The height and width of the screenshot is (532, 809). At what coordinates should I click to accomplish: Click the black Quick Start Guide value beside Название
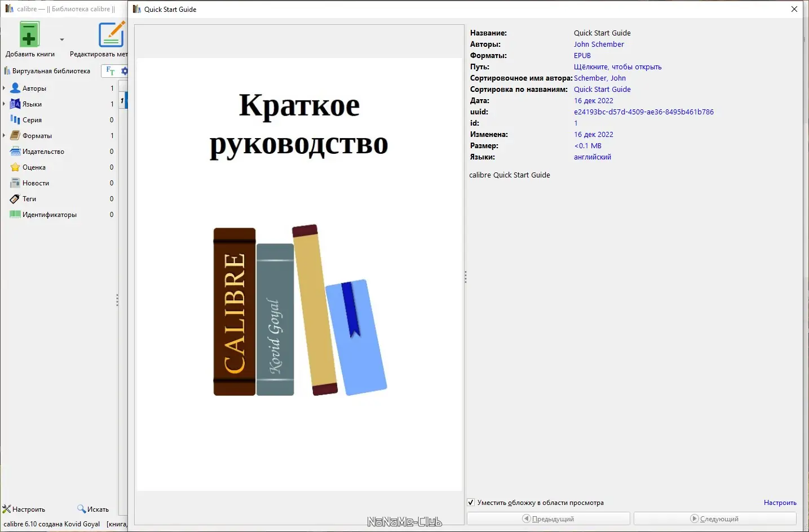(602, 33)
